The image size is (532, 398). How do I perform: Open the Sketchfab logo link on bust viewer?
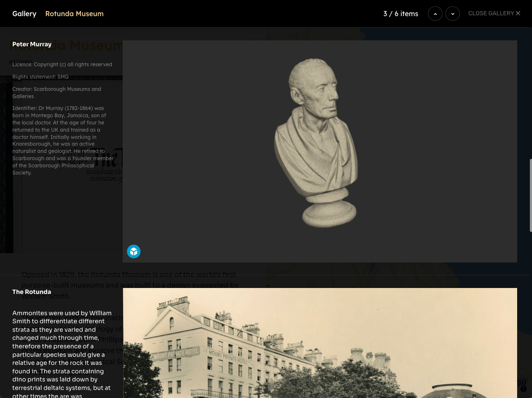click(x=134, y=251)
